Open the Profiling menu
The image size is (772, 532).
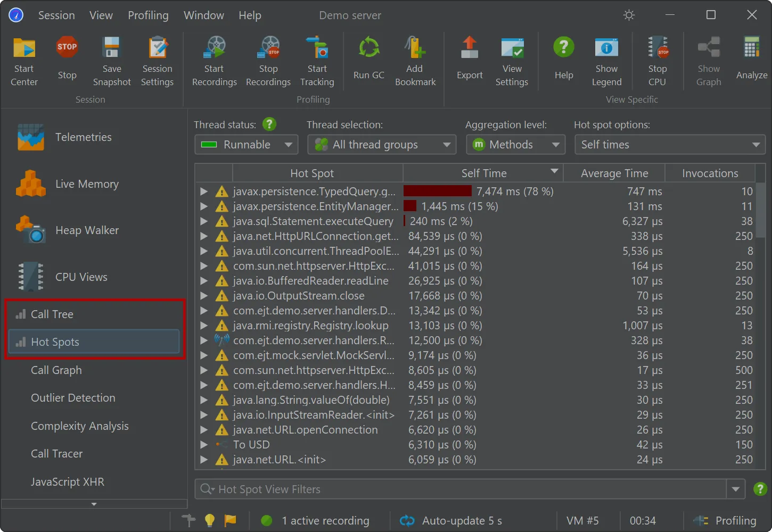tap(148, 15)
